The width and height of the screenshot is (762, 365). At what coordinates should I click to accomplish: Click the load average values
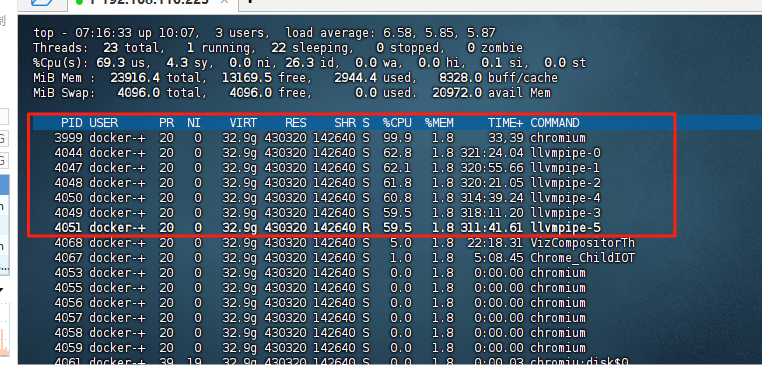440,33
